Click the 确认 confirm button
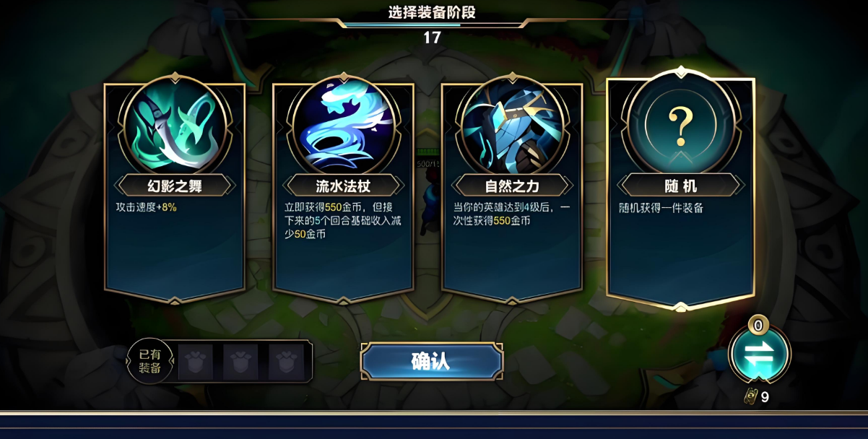The height and width of the screenshot is (439, 868). click(432, 361)
